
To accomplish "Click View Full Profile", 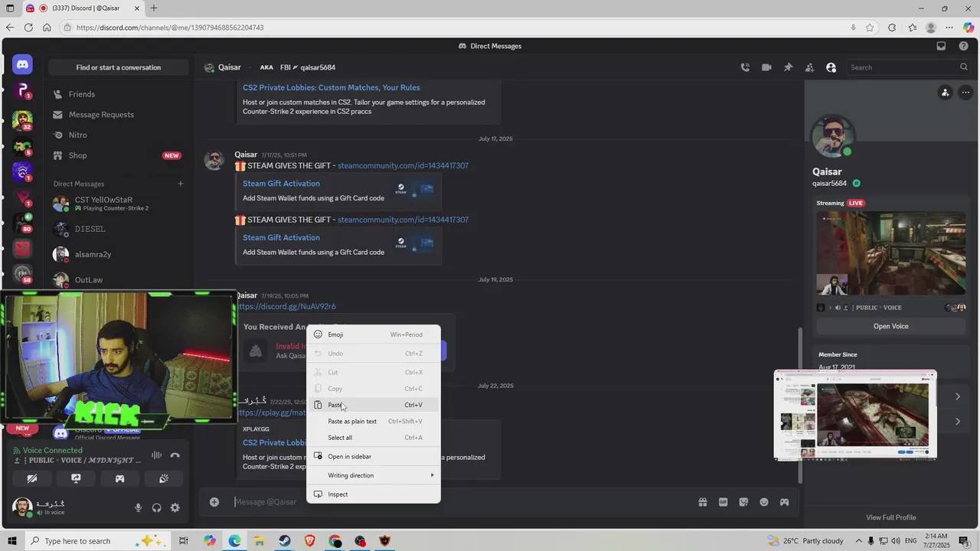I will point(891,517).
